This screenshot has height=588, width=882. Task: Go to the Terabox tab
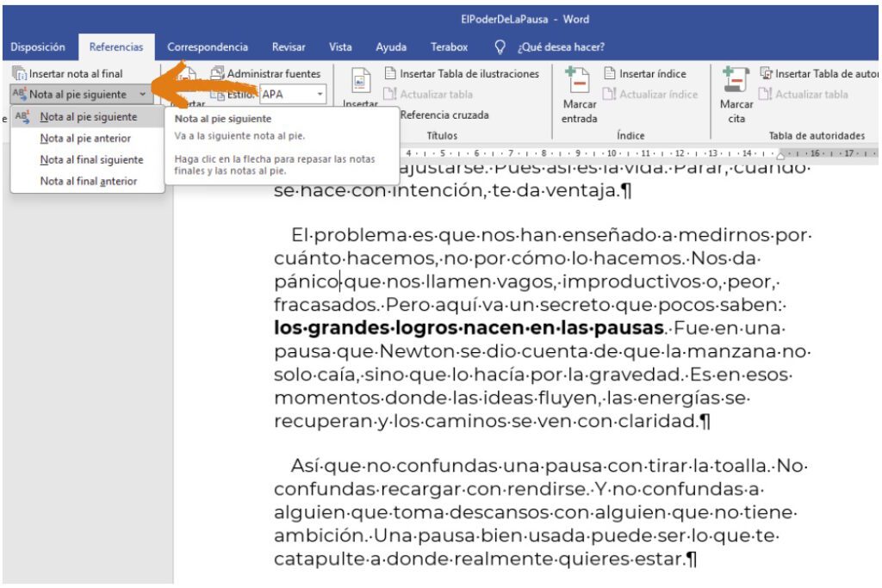[x=449, y=47]
